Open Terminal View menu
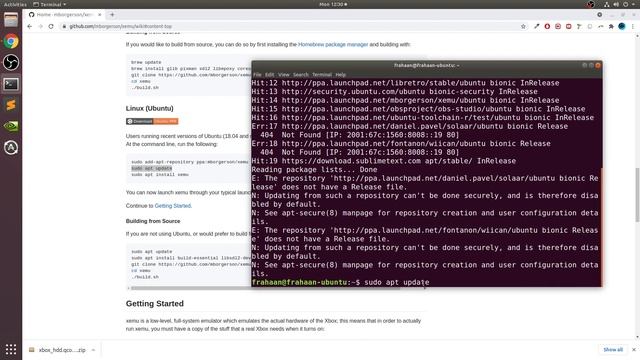 284,75
